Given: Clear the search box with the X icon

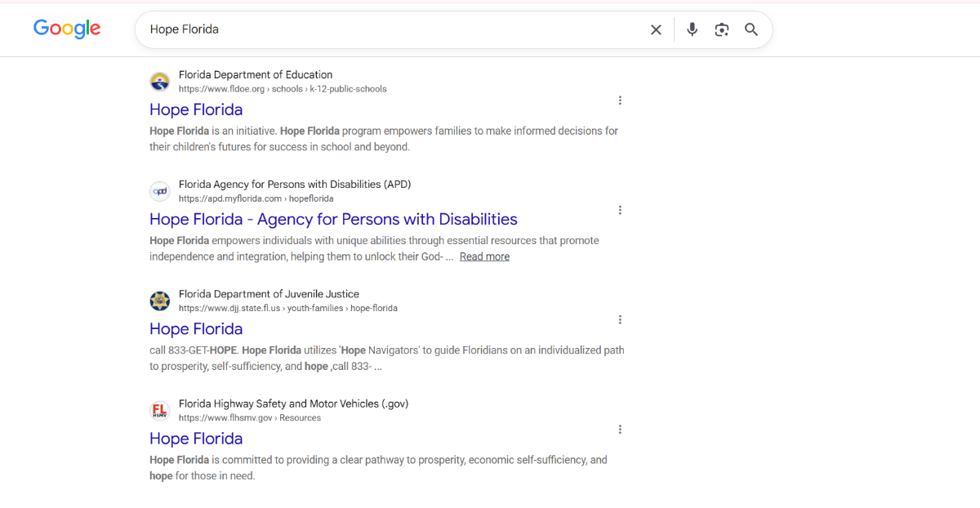Looking at the screenshot, I should click(656, 29).
